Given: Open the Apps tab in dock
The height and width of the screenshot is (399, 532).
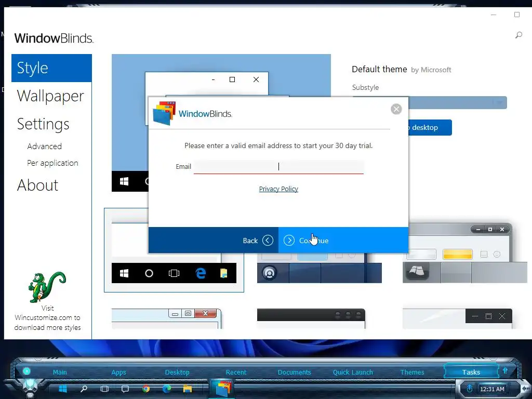Looking at the screenshot, I should (119, 372).
